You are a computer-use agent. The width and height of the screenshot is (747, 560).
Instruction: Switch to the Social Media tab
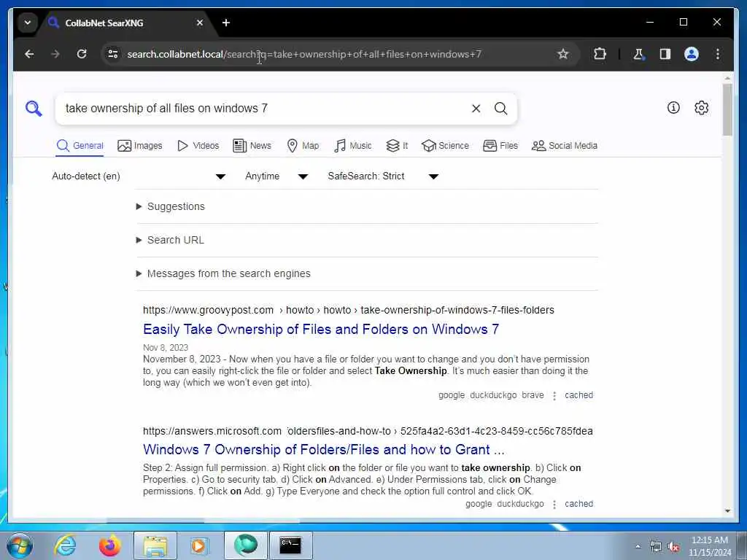tap(564, 146)
